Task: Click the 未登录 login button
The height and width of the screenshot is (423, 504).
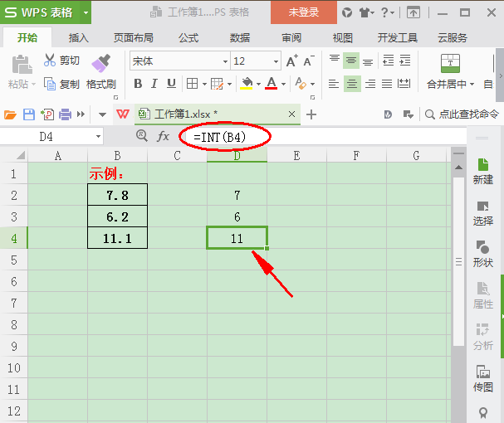Action: (303, 12)
